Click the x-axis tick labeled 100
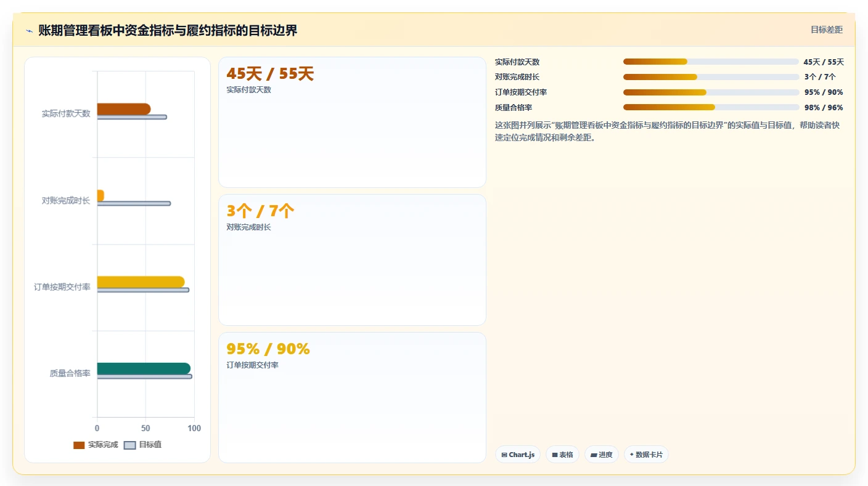 pyautogui.click(x=194, y=428)
